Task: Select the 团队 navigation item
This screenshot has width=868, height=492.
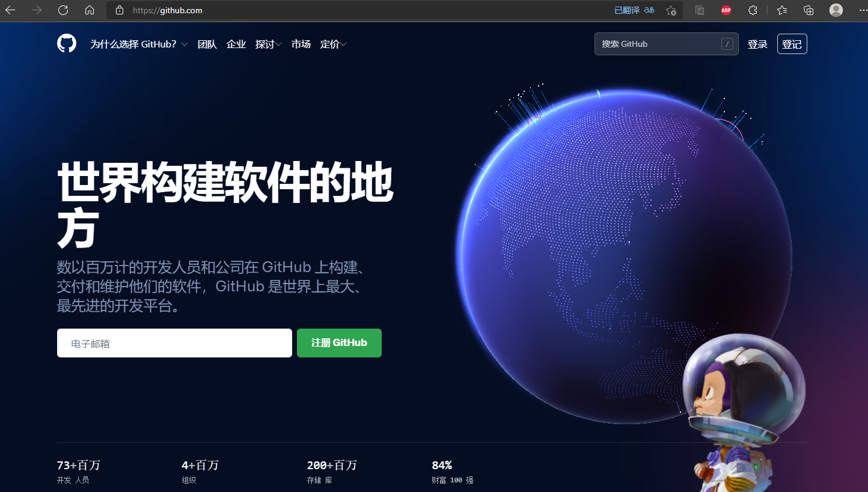Action: pyautogui.click(x=207, y=43)
